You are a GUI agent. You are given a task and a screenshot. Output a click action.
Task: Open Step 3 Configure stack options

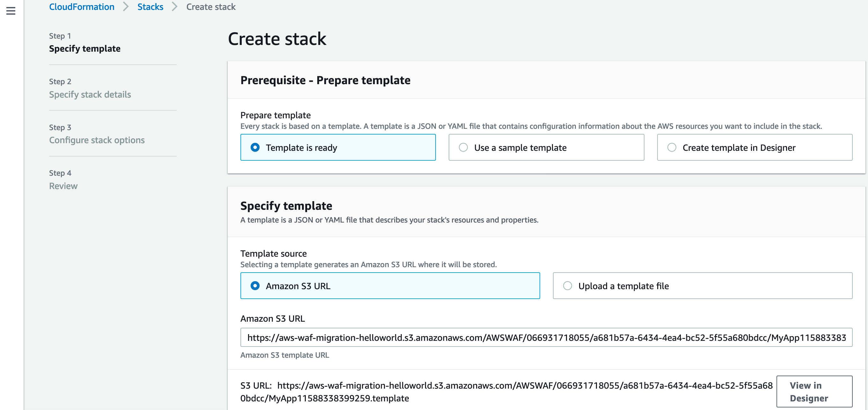[x=97, y=140]
